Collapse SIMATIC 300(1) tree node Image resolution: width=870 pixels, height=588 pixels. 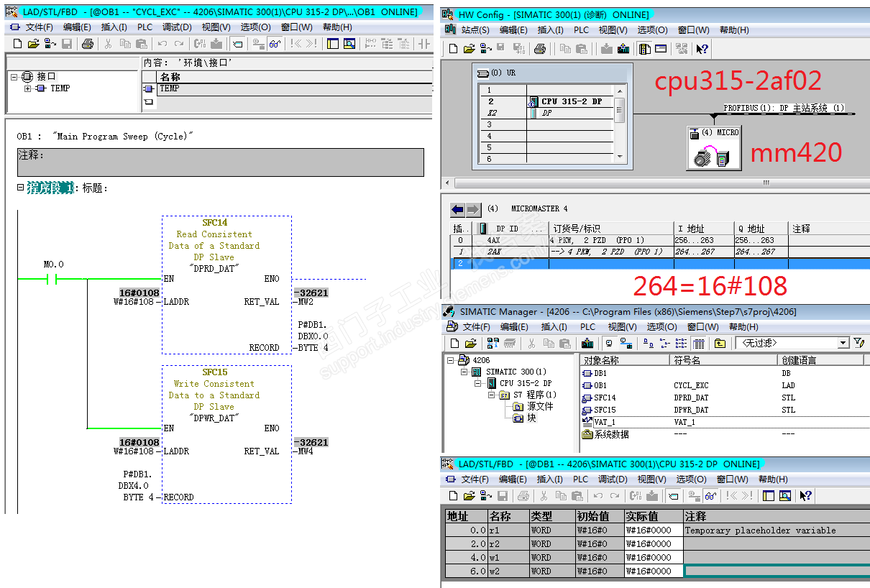464,372
